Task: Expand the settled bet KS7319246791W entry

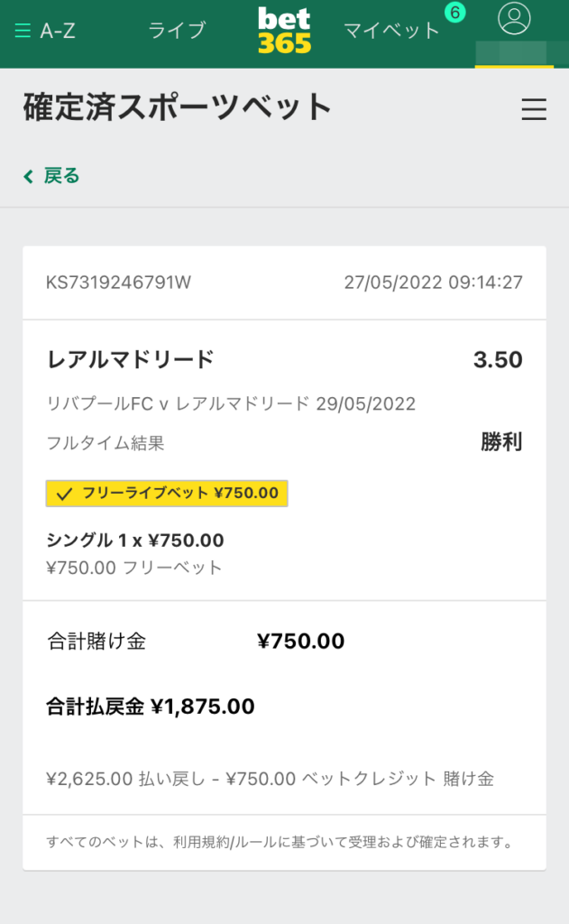Action: (x=118, y=282)
